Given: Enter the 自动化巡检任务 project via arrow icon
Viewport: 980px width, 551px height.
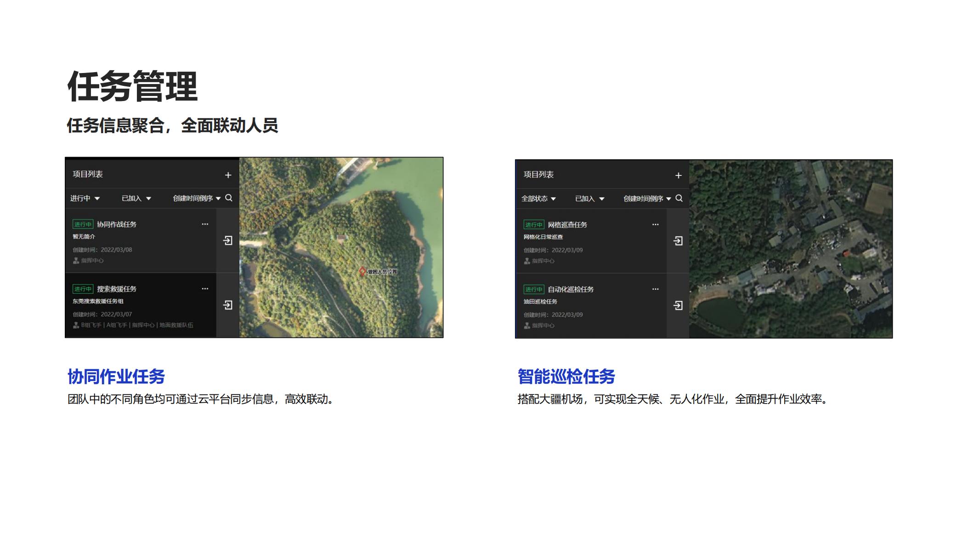Looking at the screenshot, I should coord(678,306).
